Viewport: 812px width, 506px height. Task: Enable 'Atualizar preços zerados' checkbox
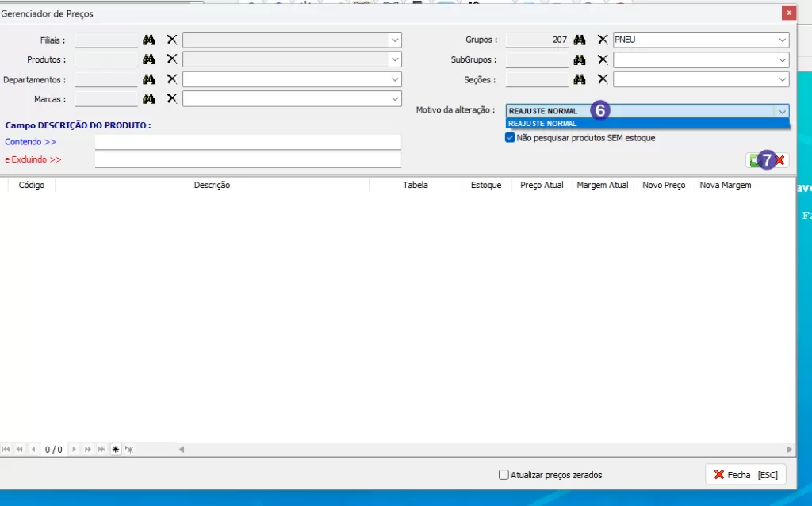[x=504, y=475]
